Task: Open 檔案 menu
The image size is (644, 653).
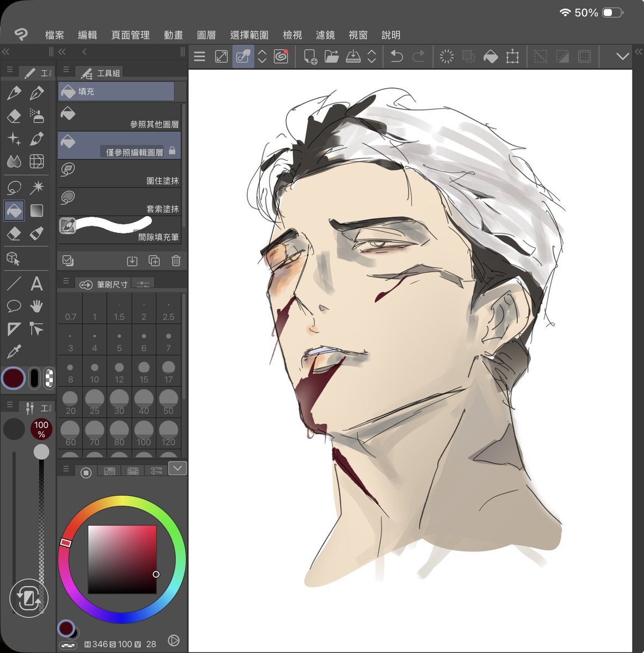Action: tap(54, 35)
